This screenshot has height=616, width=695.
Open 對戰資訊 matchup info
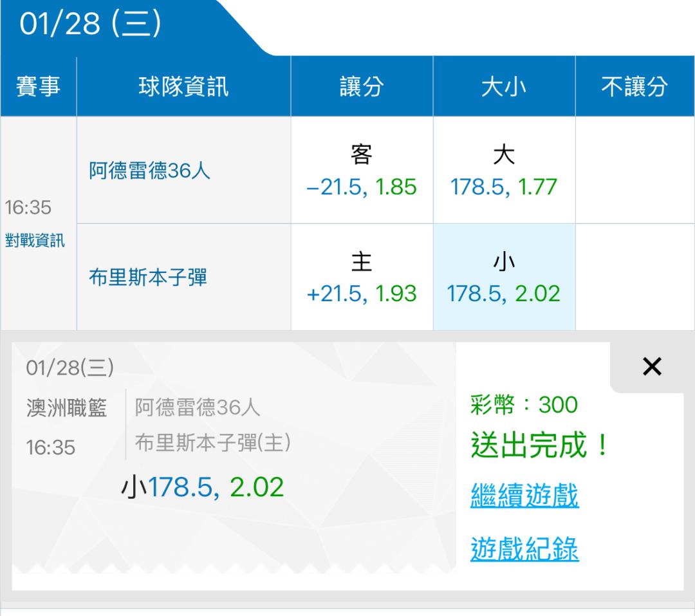pyautogui.click(x=35, y=242)
